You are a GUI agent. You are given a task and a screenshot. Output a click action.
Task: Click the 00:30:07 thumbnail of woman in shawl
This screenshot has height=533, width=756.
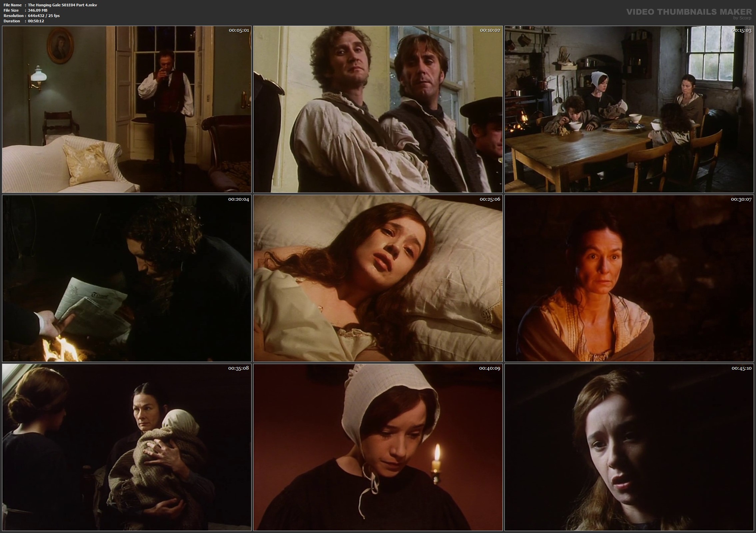pyautogui.click(x=629, y=278)
